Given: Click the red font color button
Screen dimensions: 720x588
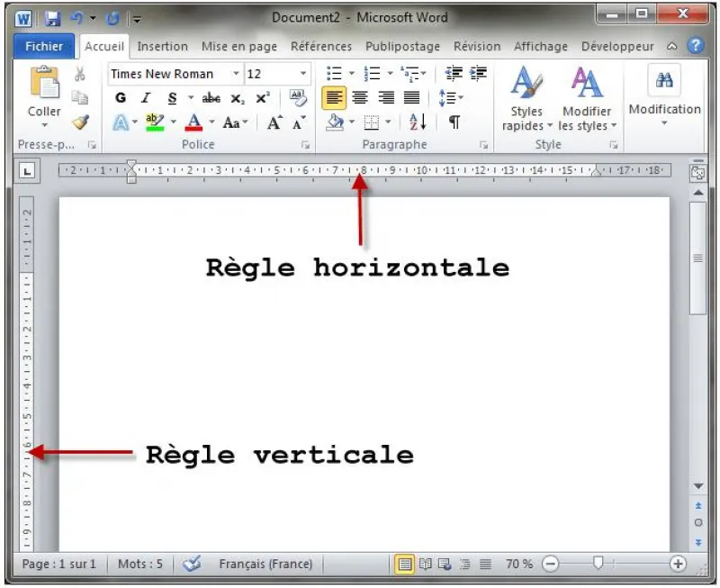Looking at the screenshot, I should tap(193, 122).
